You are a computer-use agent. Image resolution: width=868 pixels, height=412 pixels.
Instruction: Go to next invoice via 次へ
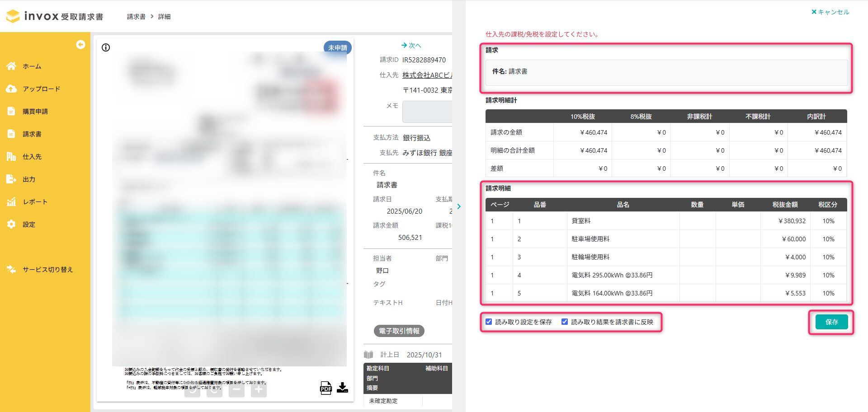(411, 45)
